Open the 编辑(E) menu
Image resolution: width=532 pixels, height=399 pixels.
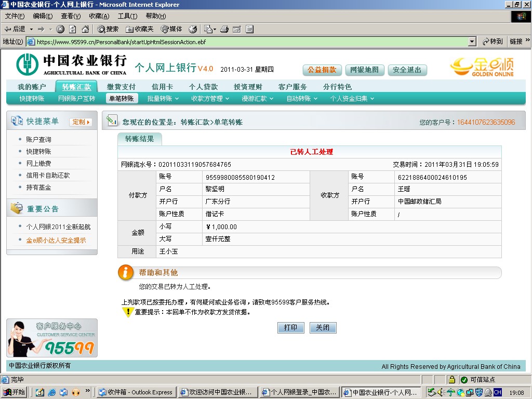click(x=43, y=16)
